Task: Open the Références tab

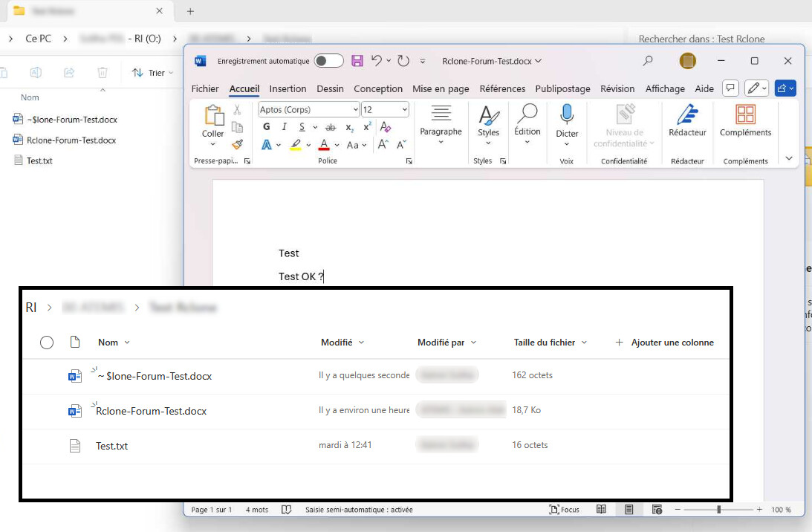Action: 502,88
